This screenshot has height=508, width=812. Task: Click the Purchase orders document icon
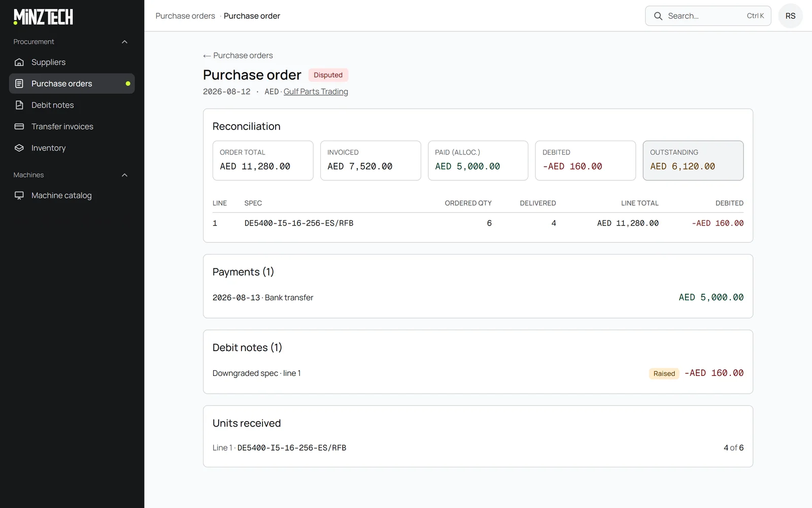(x=19, y=83)
